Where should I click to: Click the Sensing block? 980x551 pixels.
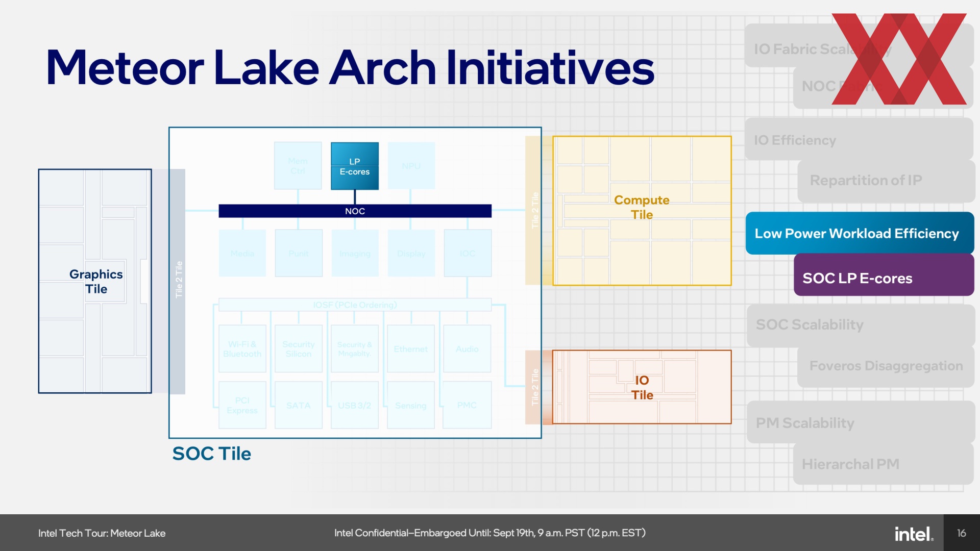[411, 405]
